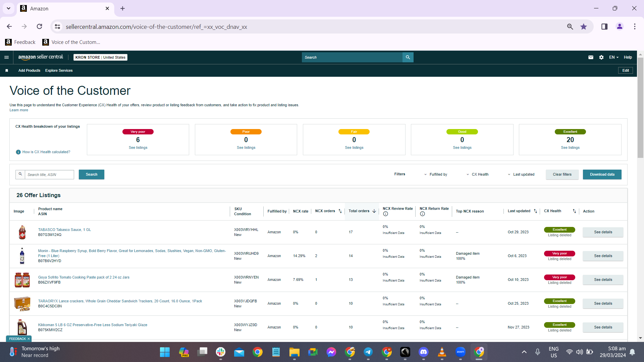Click the page vertical scrollbar
This screenshot has width=644, height=362.
640,107
